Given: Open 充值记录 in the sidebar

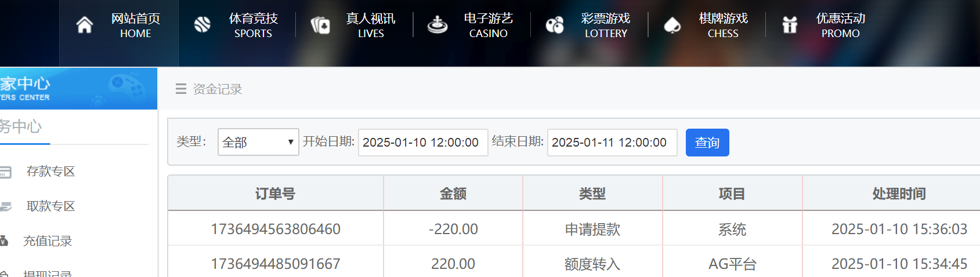Looking at the screenshot, I should tap(48, 241).
